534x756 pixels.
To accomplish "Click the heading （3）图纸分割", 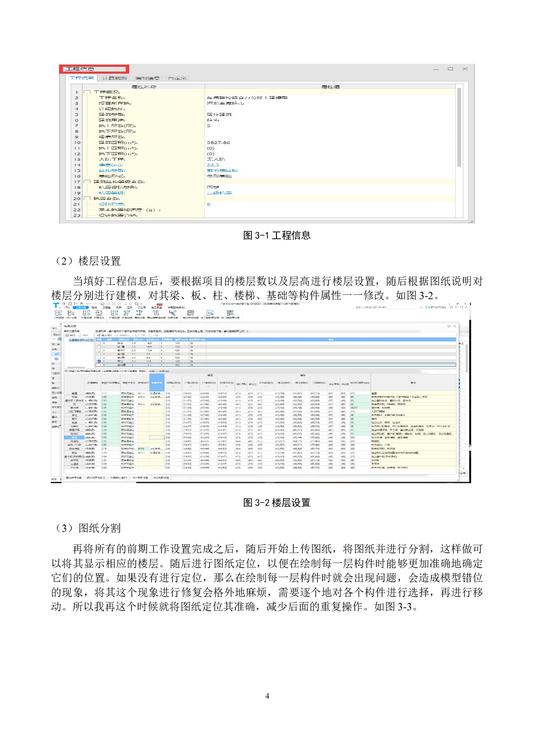I will (x=87, y=528).
